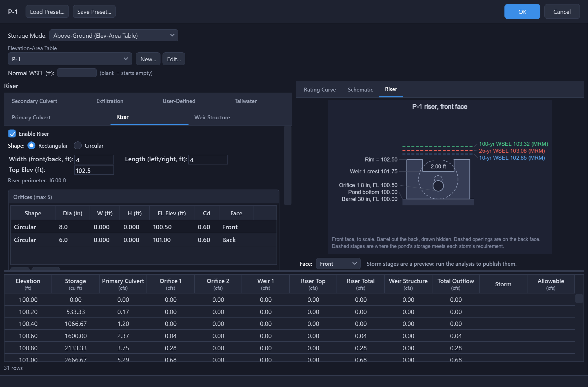Viewport: 588px width, 387px height.
Task: Click the Save Preset button
Action: [94, 12]
